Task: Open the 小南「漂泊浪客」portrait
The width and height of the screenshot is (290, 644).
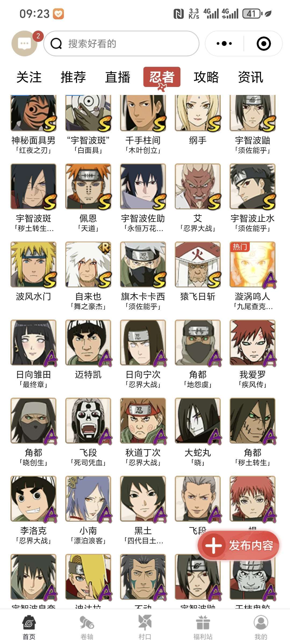Action: point(88,499)
